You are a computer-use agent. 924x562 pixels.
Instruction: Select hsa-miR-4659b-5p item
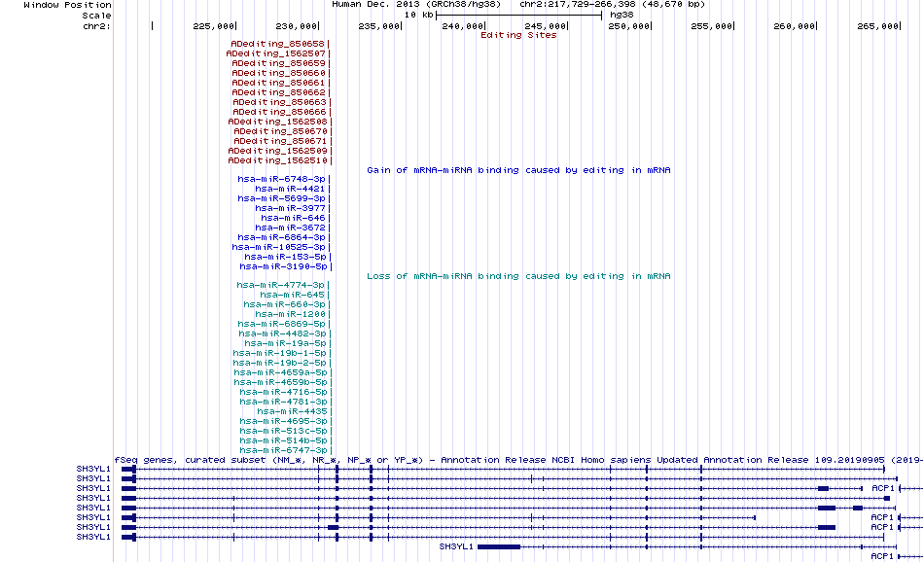(x=280, y=382)
